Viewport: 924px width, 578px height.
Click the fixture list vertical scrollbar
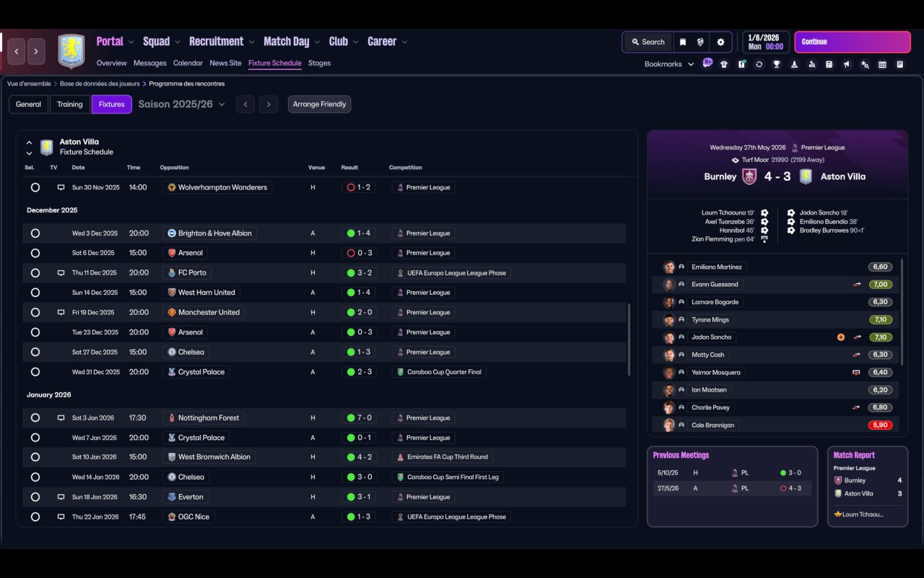[x=629, y=340]
